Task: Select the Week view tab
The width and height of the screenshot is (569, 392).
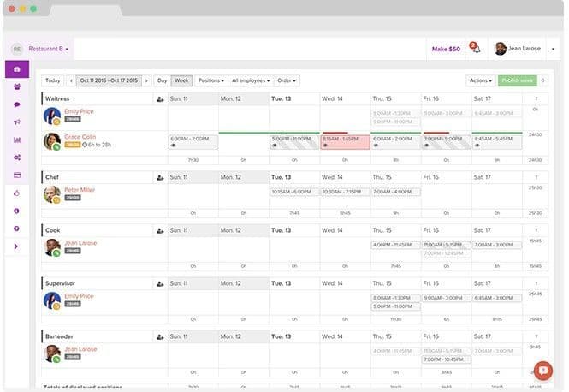Action: 181,80
